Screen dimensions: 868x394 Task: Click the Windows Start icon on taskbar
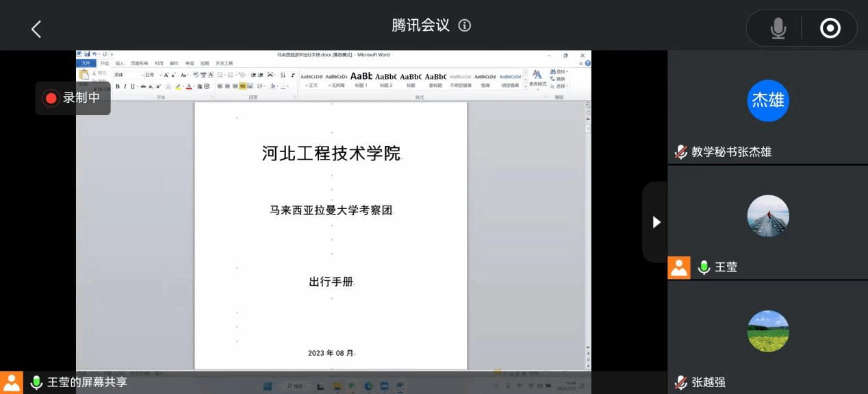268,386
